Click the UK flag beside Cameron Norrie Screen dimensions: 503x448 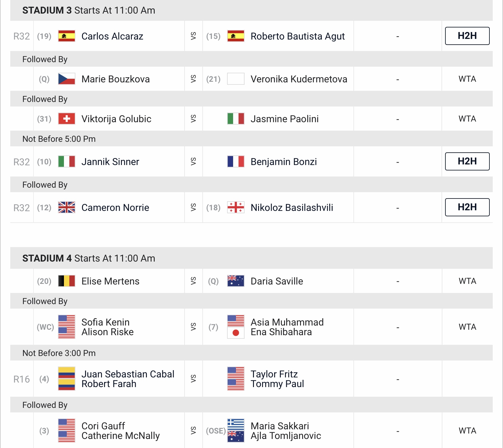(x=66, y=207)
